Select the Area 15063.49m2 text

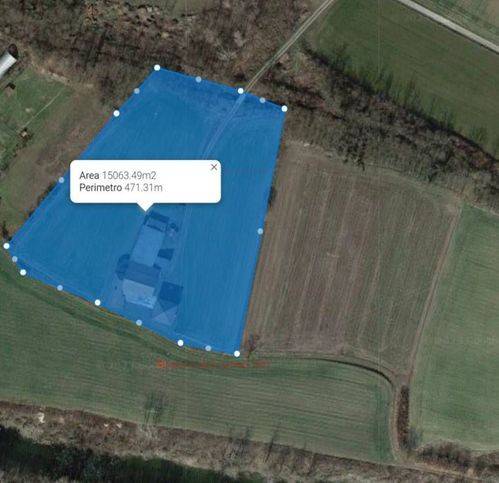(x=118, y=175)
